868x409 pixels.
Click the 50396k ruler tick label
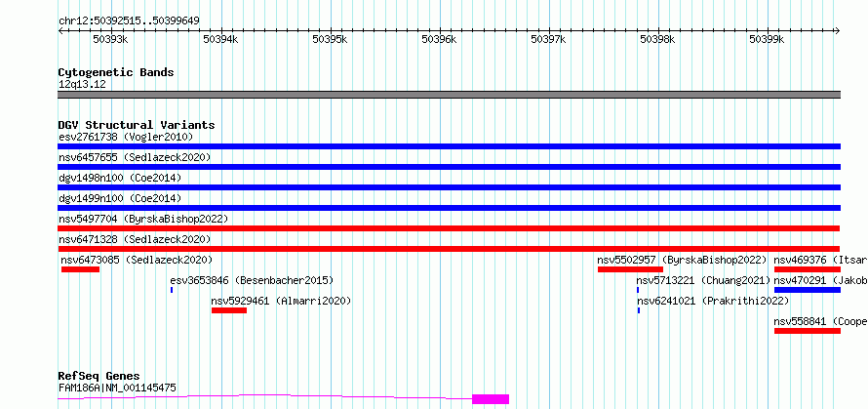[x=440, y=39]
